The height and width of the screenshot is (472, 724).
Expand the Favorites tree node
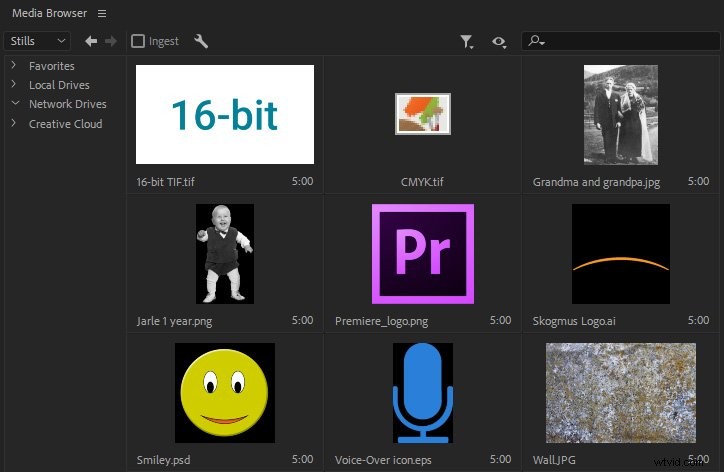click(x=14, y=65)
